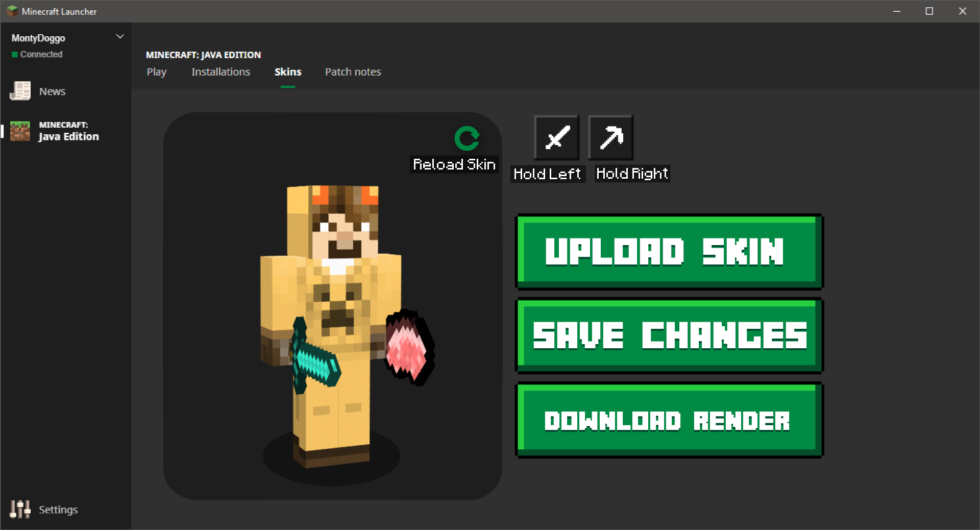This screenshot has height=530, width=980.
Task: Open the News section icon
Action: click(20, 91)
